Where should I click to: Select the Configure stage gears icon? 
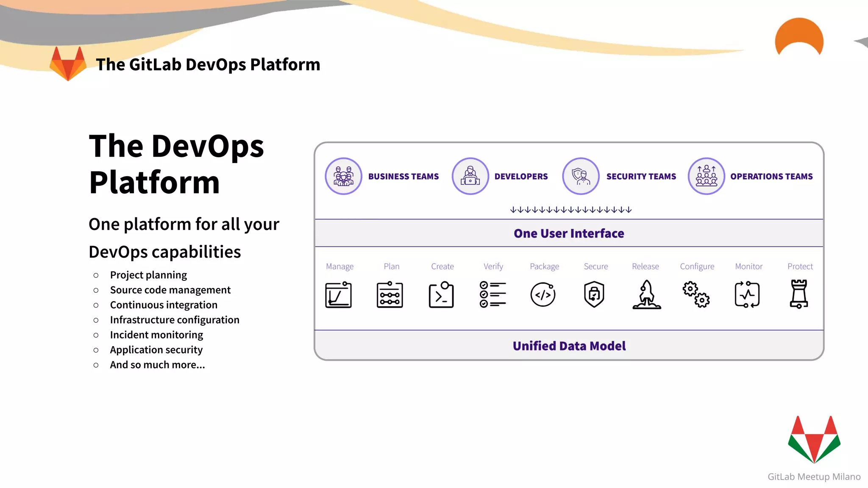pyautogui.click(x=696, y=294)
